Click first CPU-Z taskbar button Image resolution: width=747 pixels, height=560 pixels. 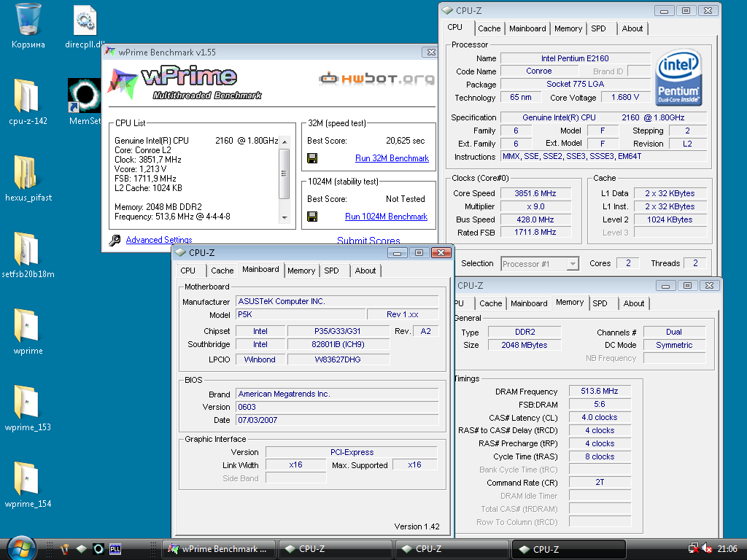[335, 549]
